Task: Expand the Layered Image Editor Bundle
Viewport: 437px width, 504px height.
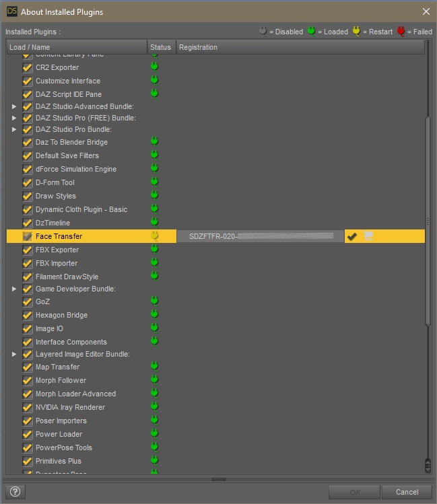Action: (x=14, y=354)
